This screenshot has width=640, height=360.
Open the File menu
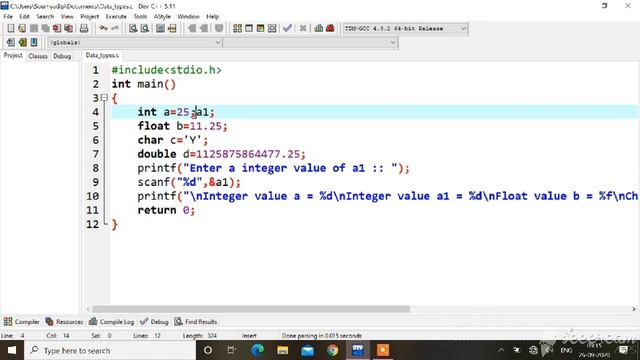click(x=8, y=16)
